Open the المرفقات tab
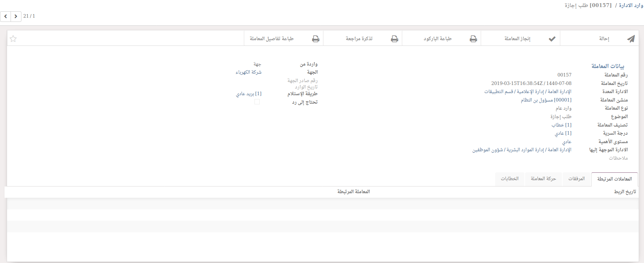 click(x=576, y=179)
